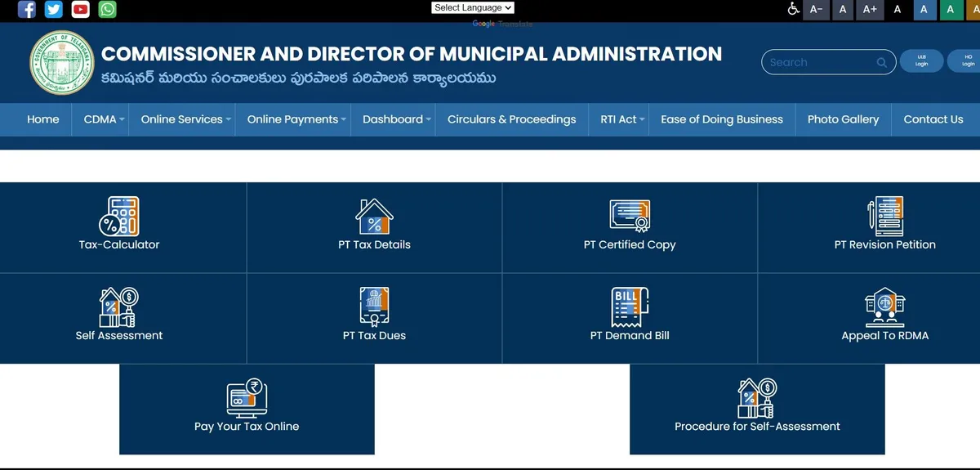Open the PT Certified Copy certificate icon

[630, 217]
